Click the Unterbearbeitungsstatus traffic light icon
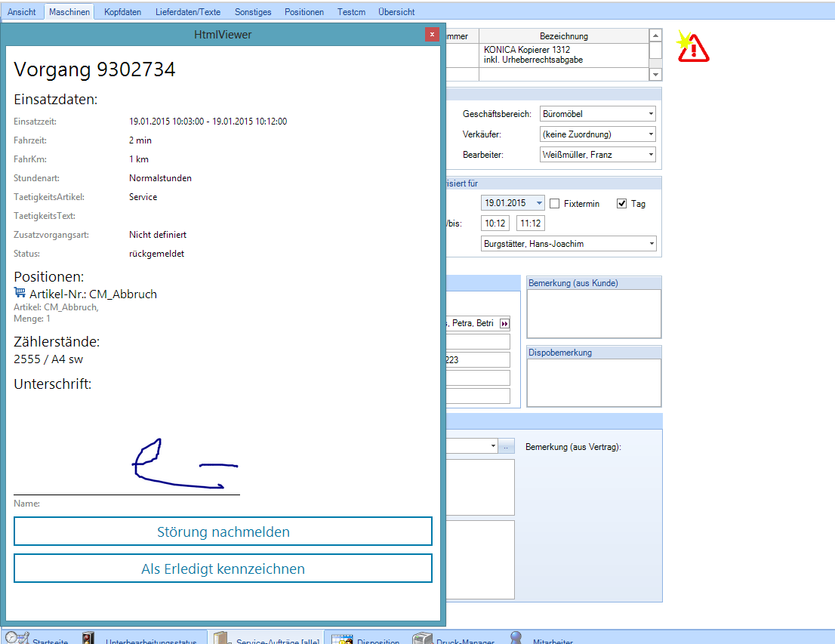The height and width of the screenshot is (644, 835). (89, 639)
